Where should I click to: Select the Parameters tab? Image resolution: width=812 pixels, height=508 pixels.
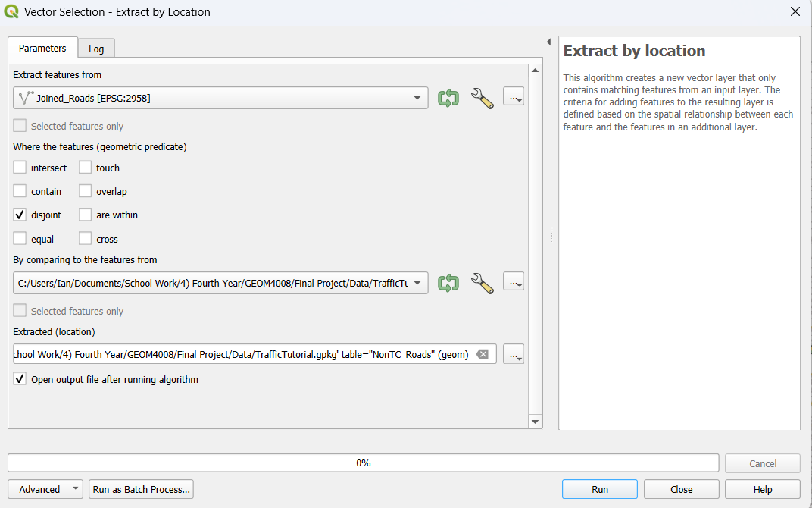point(42,48)
